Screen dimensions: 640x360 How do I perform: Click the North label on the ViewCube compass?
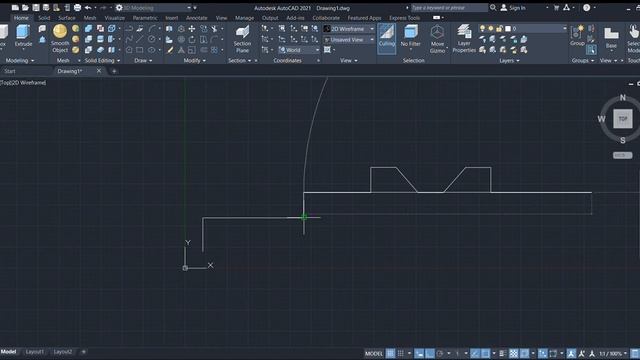point(623,98)
